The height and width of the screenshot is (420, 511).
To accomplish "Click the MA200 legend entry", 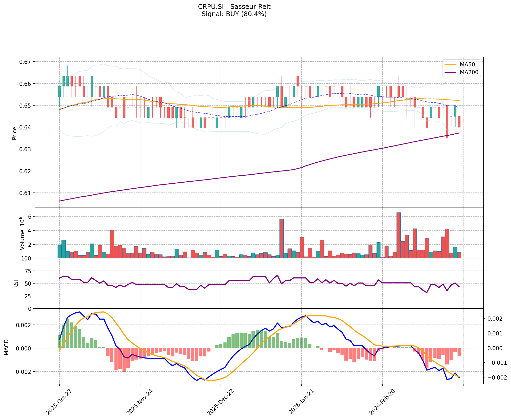I will pyautogui.click(x=469, y=72).
